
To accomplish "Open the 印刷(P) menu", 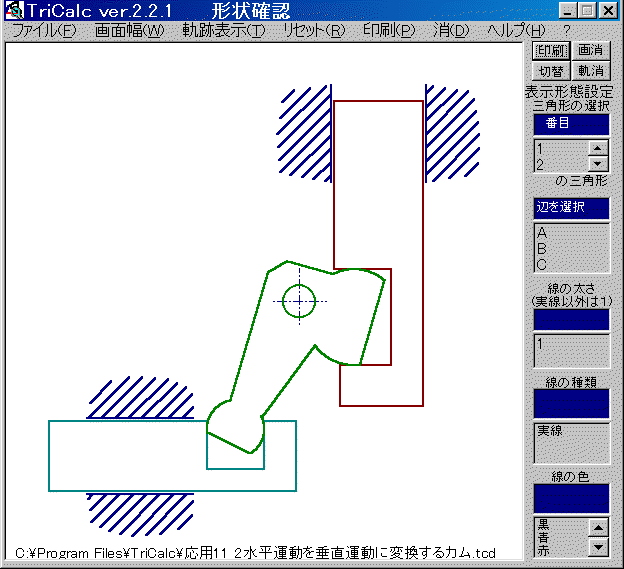I will (389, 31).
